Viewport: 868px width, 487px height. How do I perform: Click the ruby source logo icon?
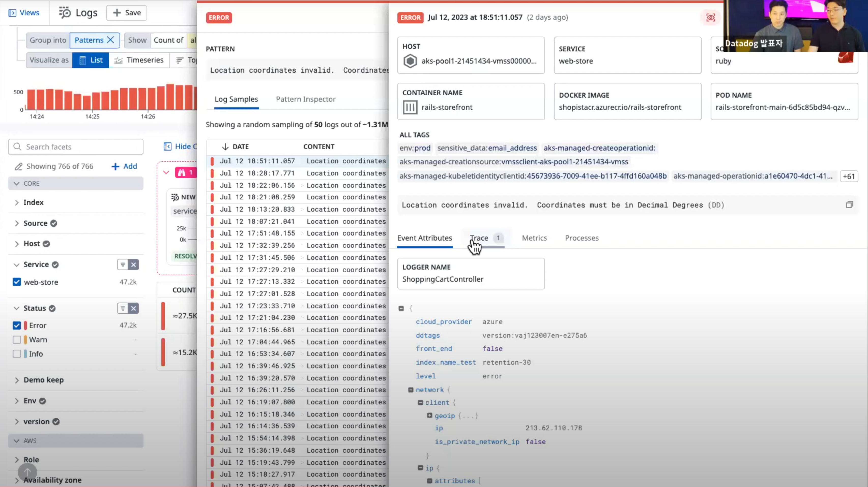tap(845, 57)
